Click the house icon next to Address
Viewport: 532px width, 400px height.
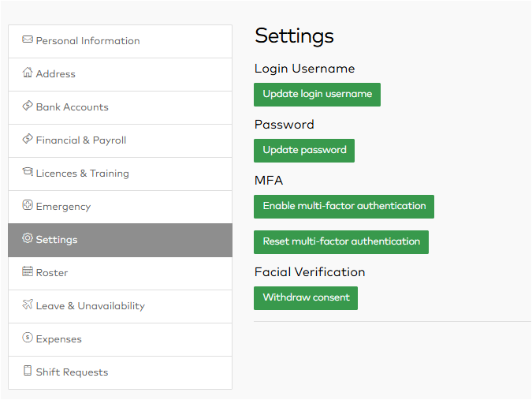coord(28,73)
